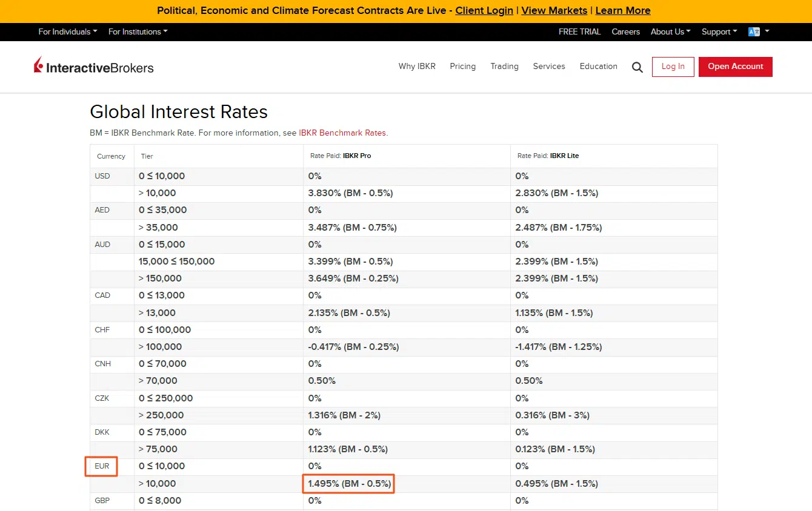Open the IBKR Benchmark Rates link
The height and width of the screenshot is (511, 812).
pyautogui.click(x=342, y=133)
